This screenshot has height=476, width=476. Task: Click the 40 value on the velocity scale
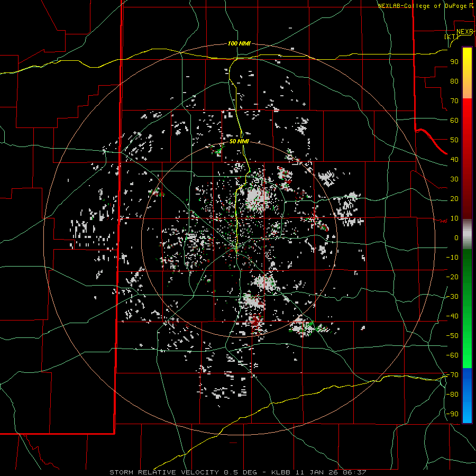pos(454,159)
